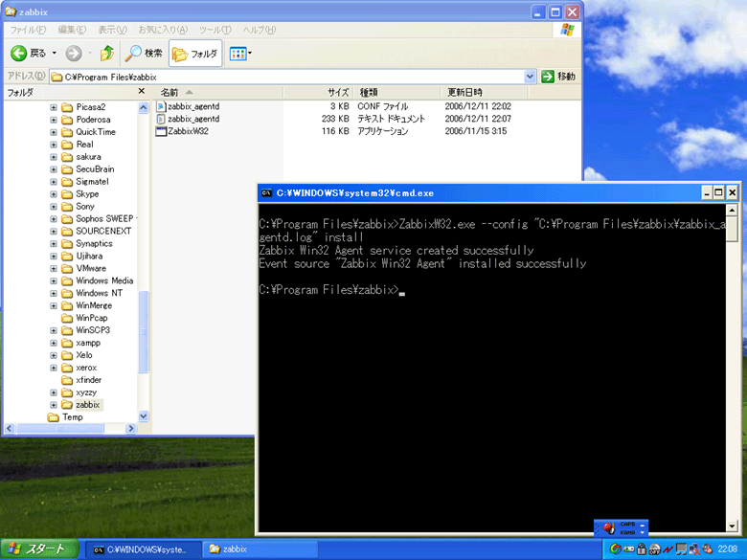Toggle the Folders (フォルダ) pane button

pos(195,53)
